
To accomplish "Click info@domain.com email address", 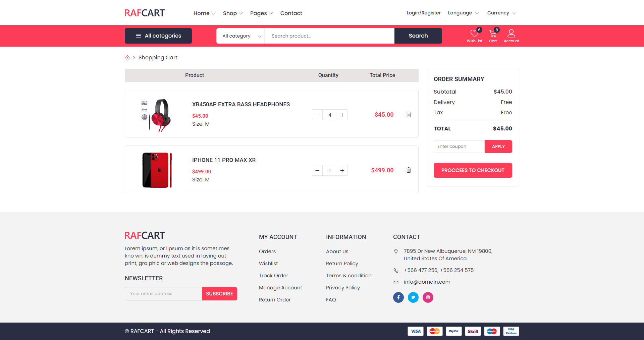I will [427, 282].
